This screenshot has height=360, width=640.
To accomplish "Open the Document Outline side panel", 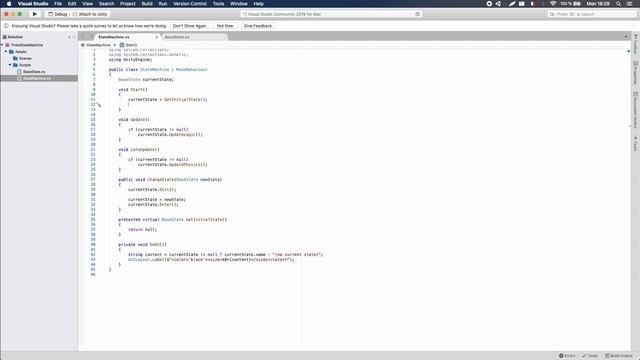I will 636,110.
